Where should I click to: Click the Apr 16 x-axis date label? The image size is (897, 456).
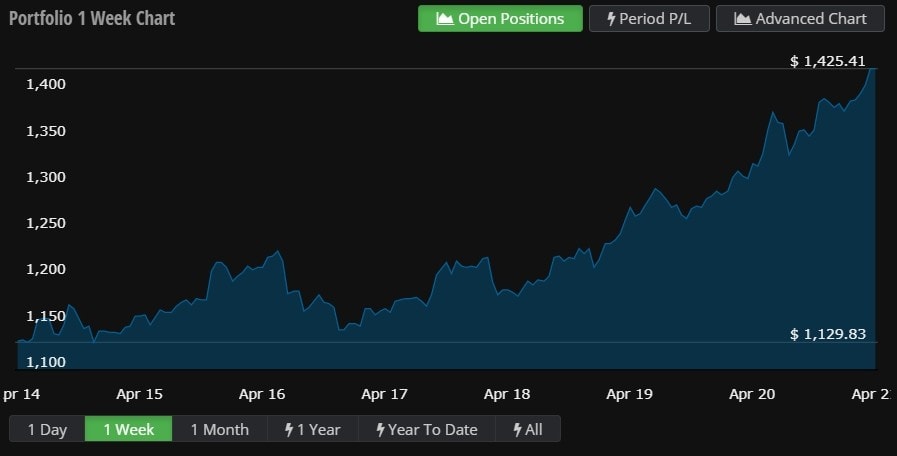coord(263,394)
